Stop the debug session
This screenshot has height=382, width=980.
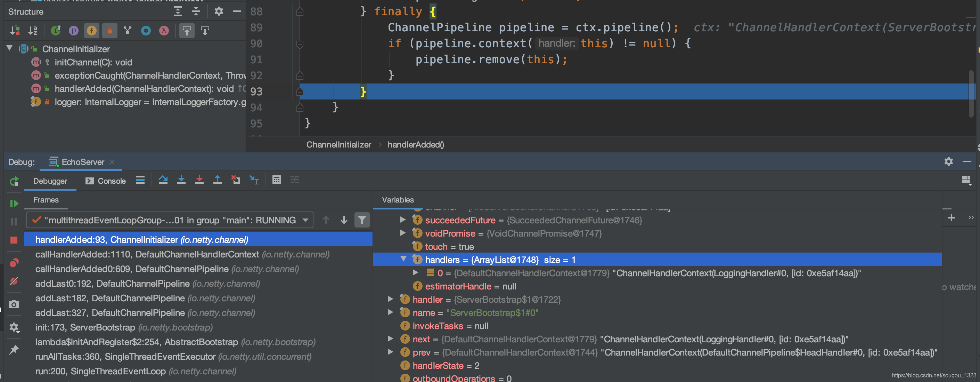tap(14, 240)
